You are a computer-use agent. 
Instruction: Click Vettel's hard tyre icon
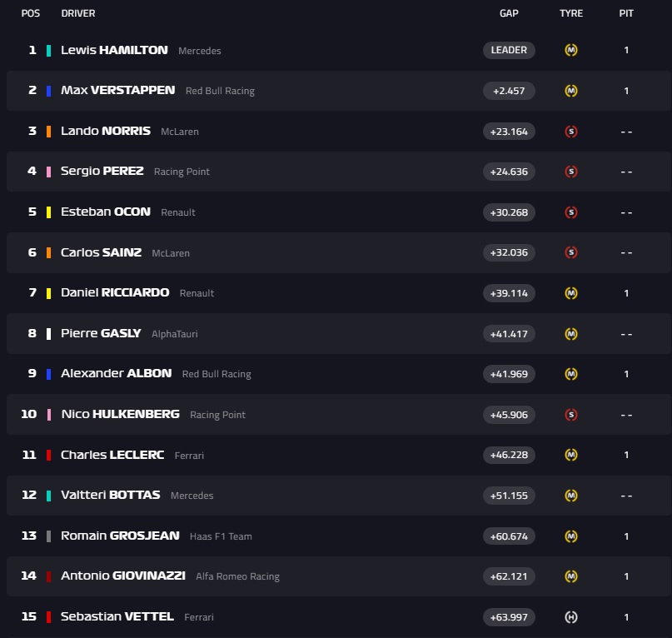pyautogui.click(x=571, y=617)
